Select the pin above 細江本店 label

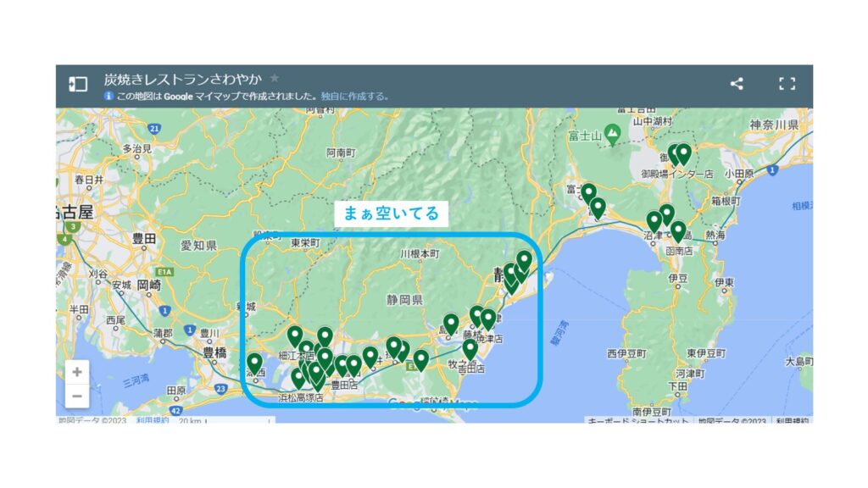[x=295, y=336]
